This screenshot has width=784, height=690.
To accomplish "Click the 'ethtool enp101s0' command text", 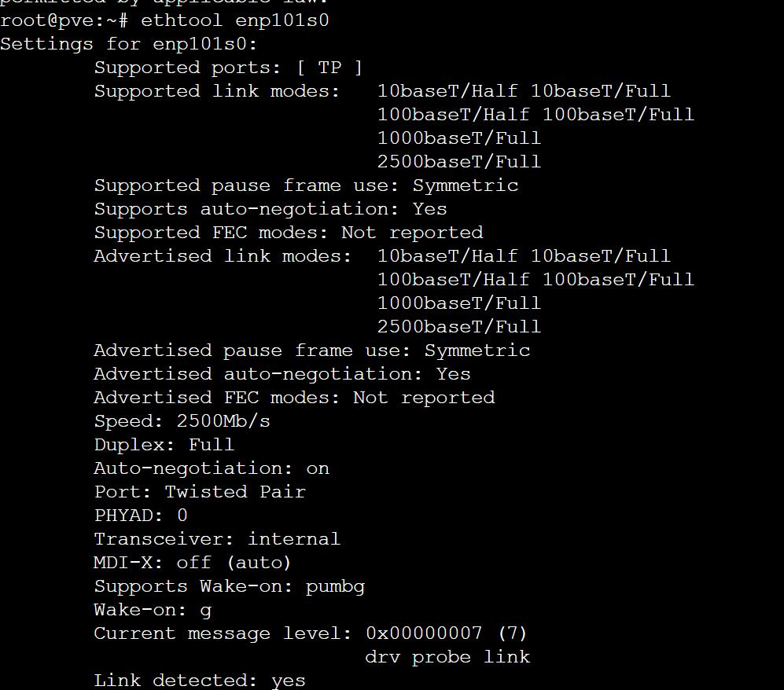I will pos(234,20).
